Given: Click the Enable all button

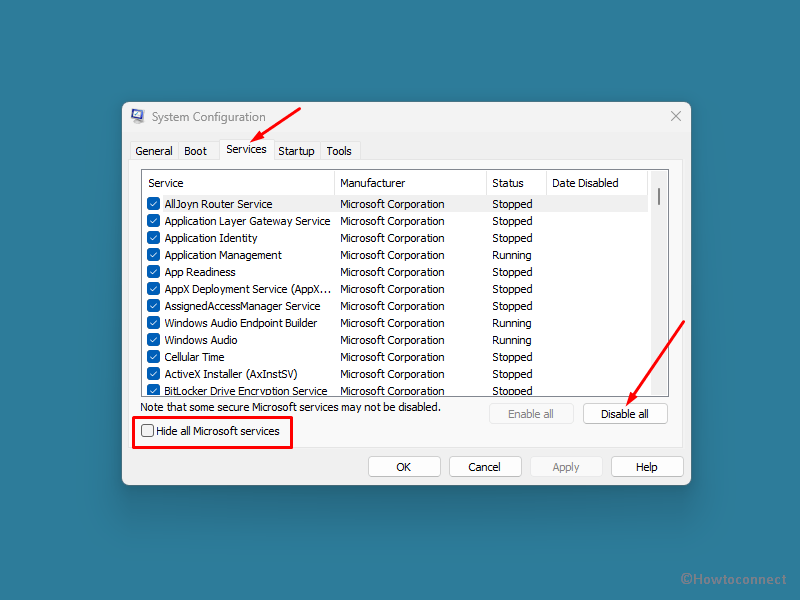Looking at the screenshot, I should point(531,414).
